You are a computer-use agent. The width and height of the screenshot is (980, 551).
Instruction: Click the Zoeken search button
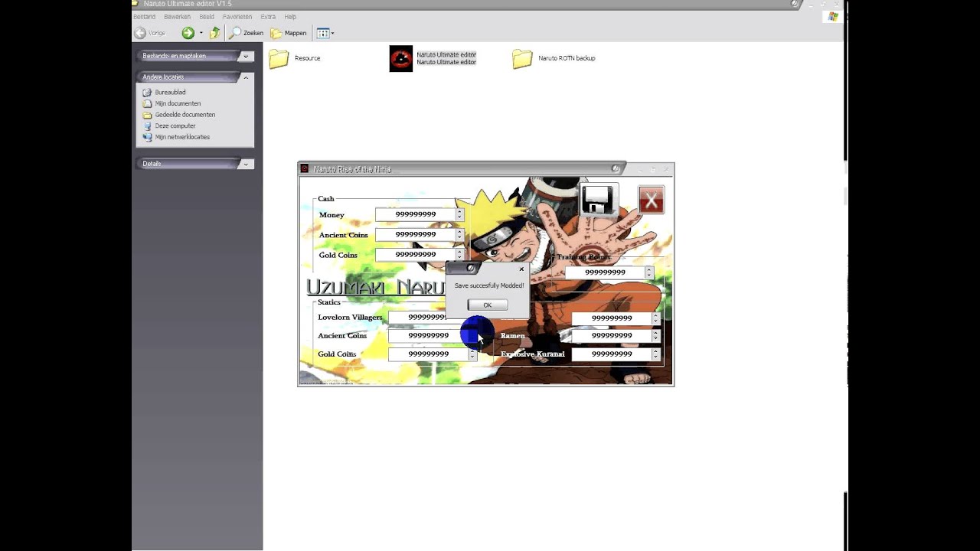click(246, 33)
